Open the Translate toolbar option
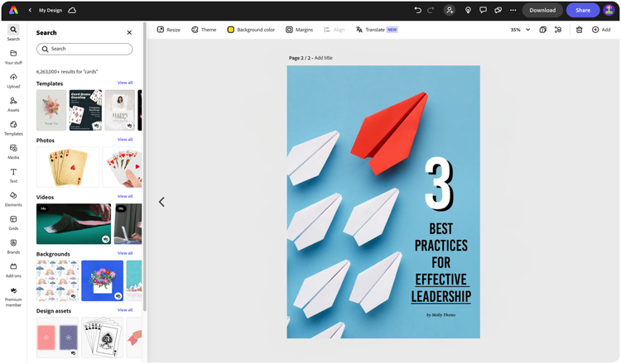This screenshot has height=364, width=621. click(377, 30)
